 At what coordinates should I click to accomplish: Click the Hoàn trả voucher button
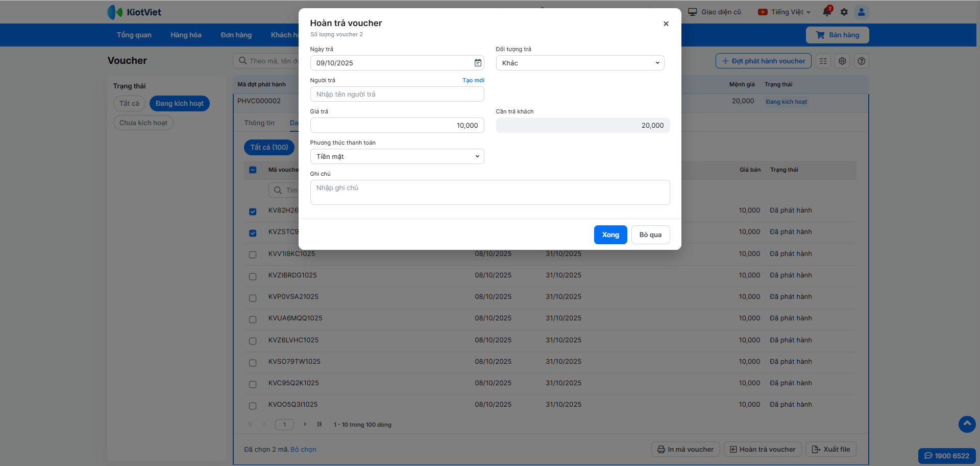[763, 449]
